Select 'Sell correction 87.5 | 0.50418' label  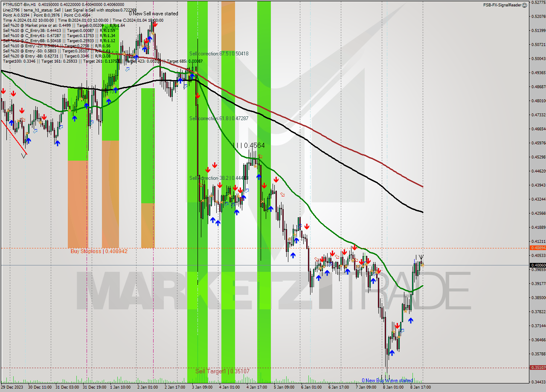pyautogui.click(x=219, y=54)
